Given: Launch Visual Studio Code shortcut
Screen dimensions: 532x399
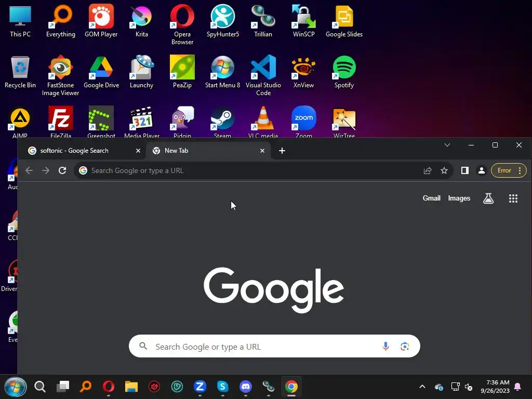Looking at the screenshot, I should tap(263, 75).
